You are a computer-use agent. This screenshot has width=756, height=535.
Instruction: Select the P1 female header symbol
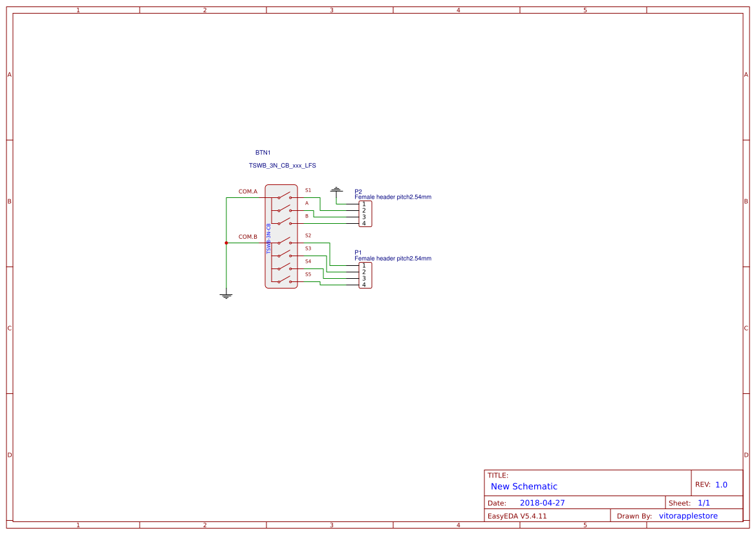click(365, 276)
